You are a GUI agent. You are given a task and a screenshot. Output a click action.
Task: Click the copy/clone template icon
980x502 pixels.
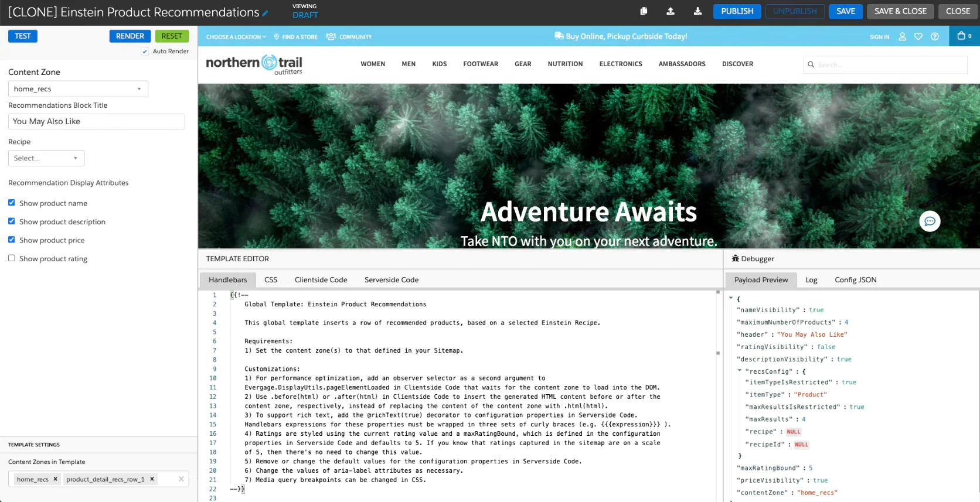644,11
